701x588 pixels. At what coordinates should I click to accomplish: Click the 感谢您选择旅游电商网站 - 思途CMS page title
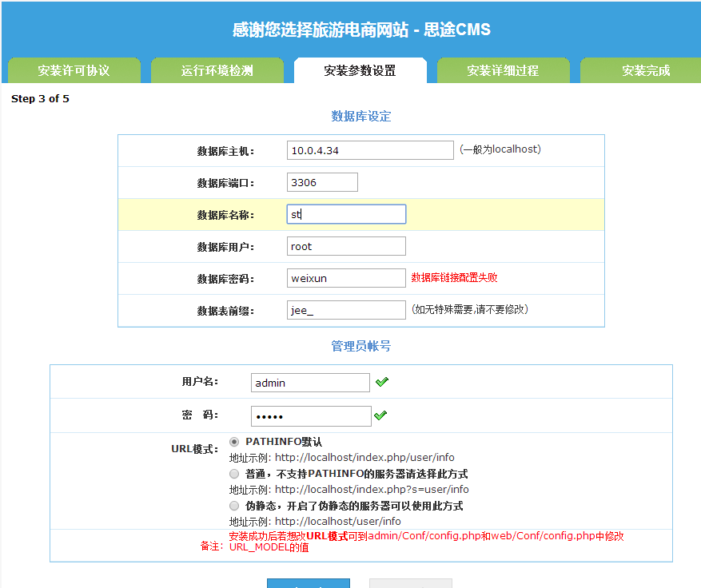[x=361, y=30]
